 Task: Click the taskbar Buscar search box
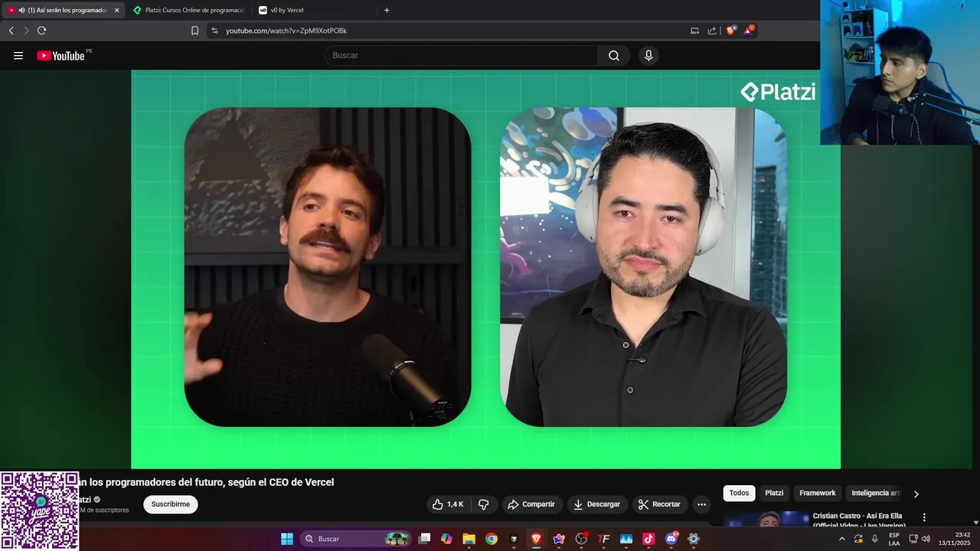(357, 539)
